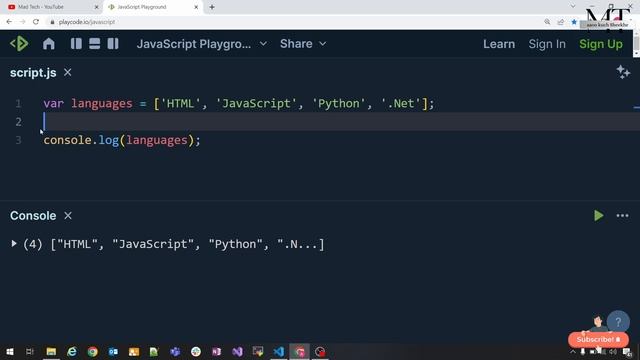The image size is (640, 360).
Task: Go to the home icon in the toolbar
Action: coord(49,44)
